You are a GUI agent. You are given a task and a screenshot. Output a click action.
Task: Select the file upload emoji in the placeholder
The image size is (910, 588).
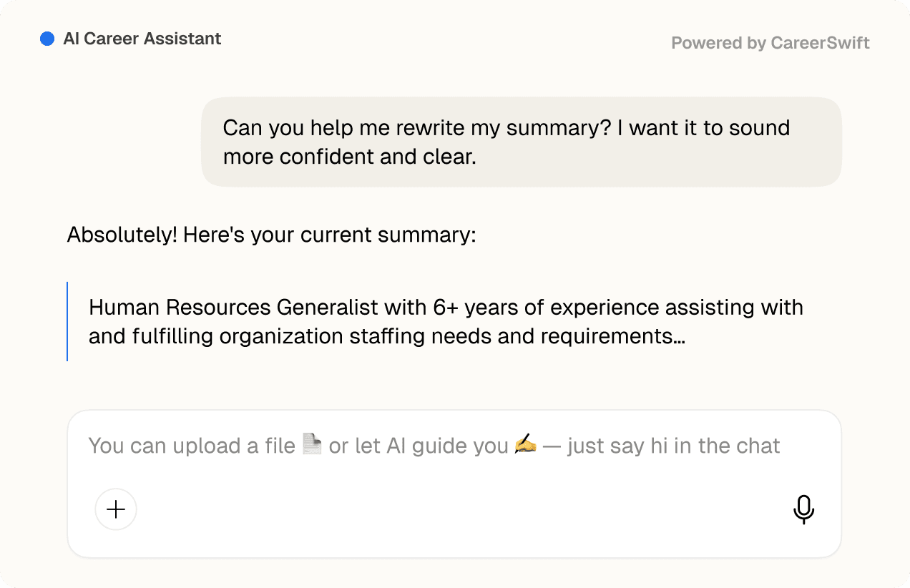pyautogui.click(x=310, y=444)
